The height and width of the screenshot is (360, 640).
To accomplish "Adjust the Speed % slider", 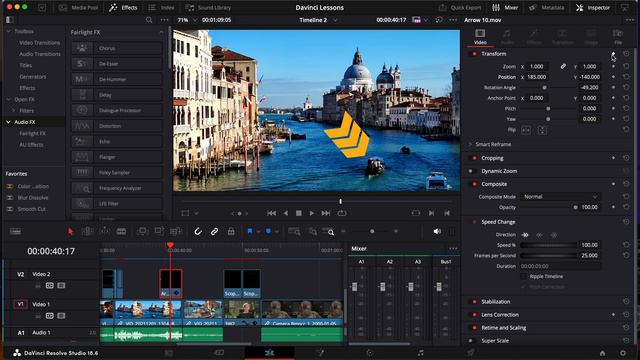I will pos(548,245).
